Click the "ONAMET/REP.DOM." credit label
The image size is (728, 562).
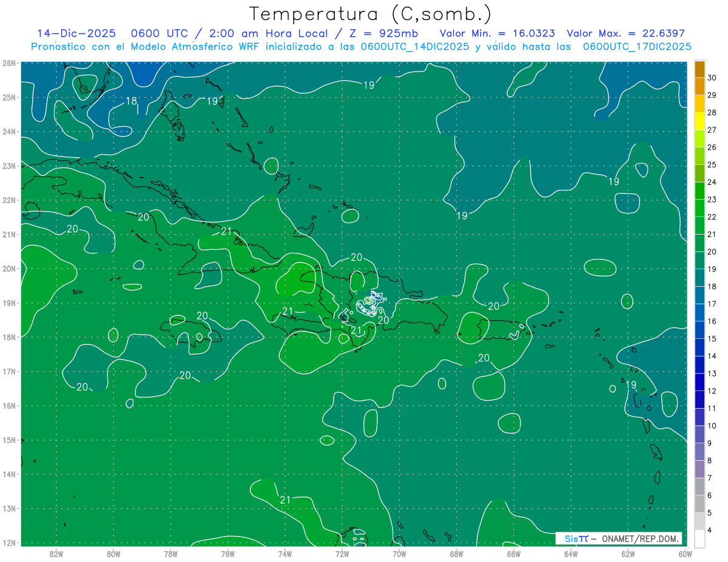pyautogui.click(x=641, y=538)
